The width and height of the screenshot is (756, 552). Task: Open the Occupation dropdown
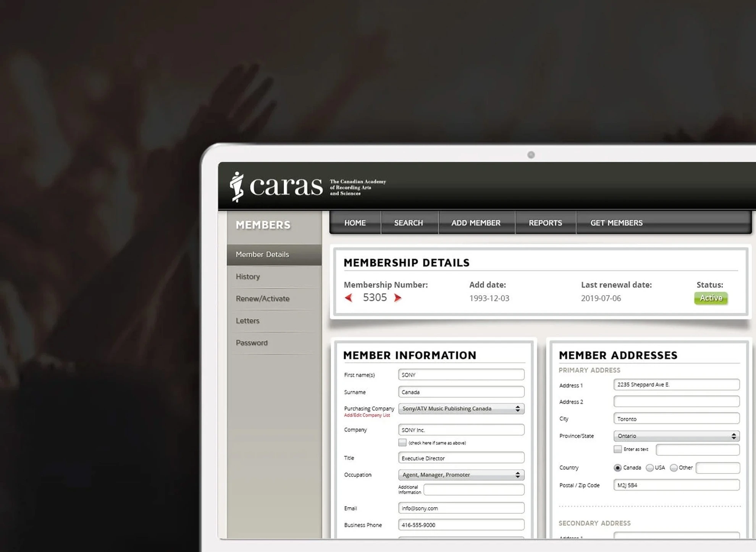click(461, 475)
